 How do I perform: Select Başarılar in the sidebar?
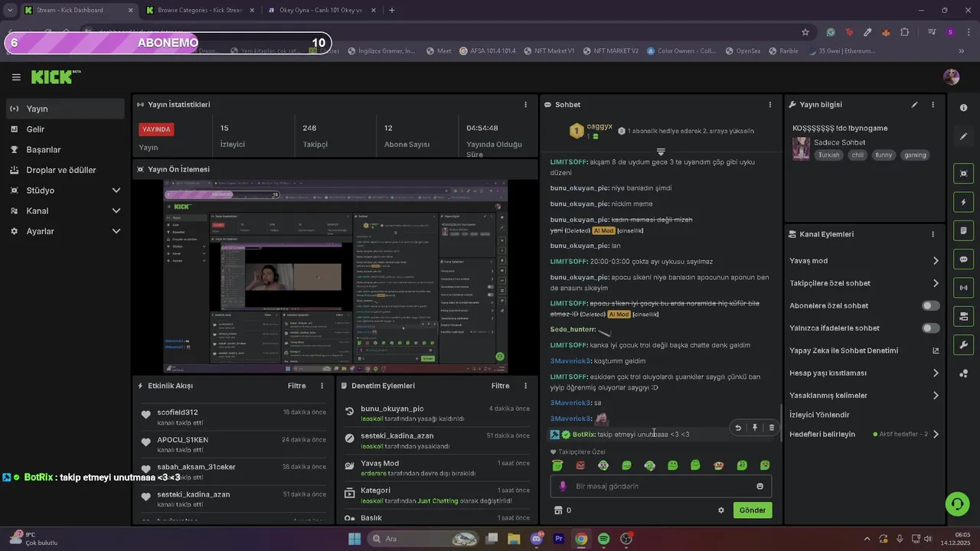coord(66,150)
